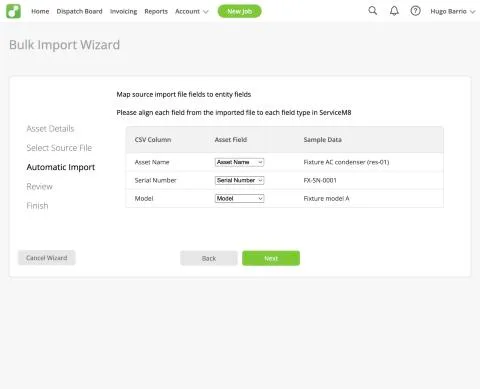Select the Select Source File step
Viewport: 480px width, 389px height.
pos(59,148)
